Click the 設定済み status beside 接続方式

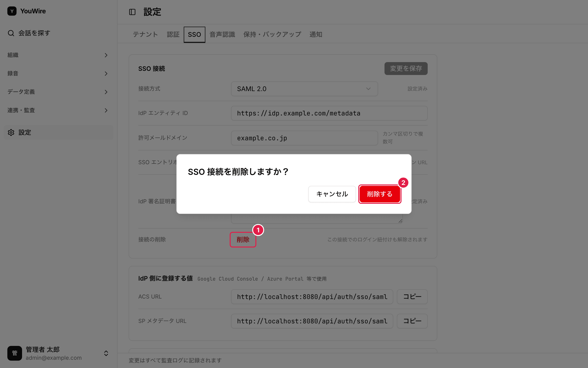[x=417, y=89]
